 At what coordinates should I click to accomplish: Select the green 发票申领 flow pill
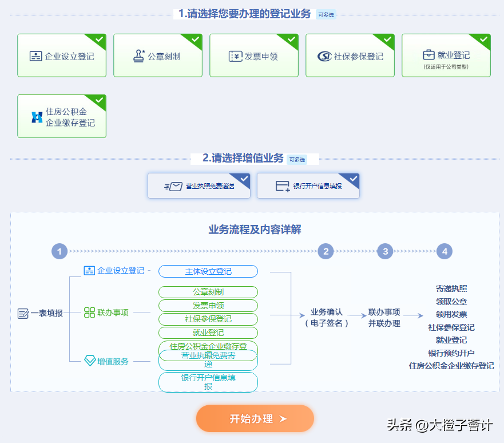[x=208, y=306]
